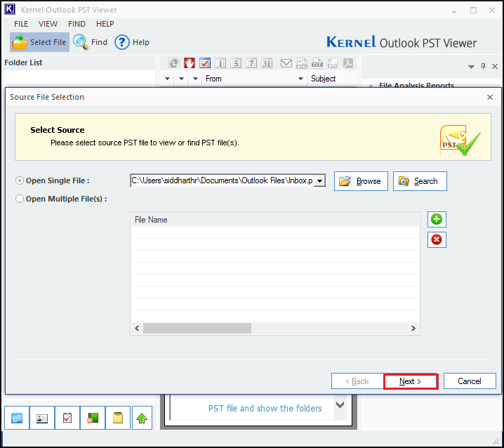504x448 pixels.
Task: Select the 31-day calendar view icon
Action: pyautogui.click(x=267, y=63)
